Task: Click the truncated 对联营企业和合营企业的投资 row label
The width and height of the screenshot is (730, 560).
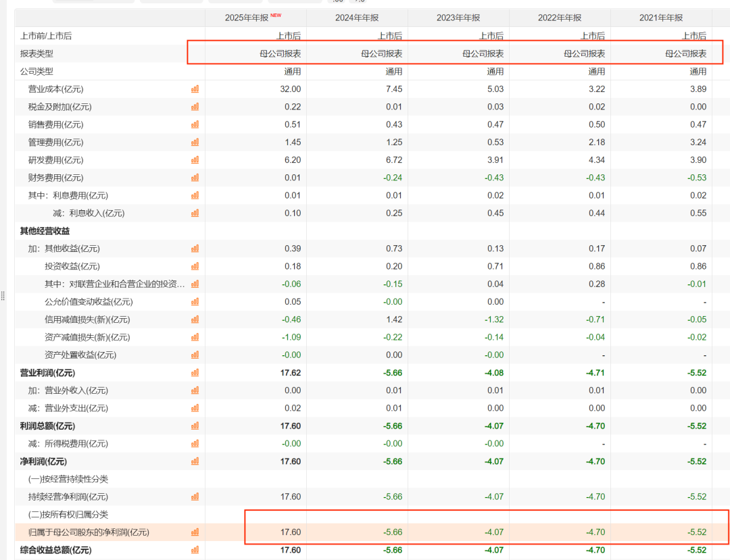Action: [114, 284]
